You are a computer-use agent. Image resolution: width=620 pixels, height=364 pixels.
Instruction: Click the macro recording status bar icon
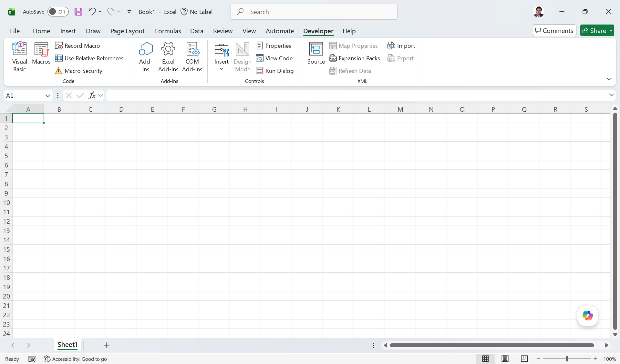32,359
